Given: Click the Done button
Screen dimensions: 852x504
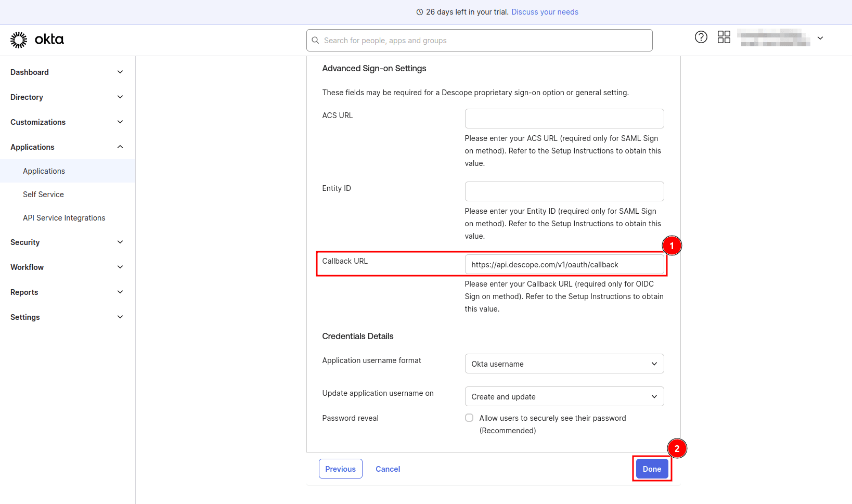Looking at the screenshot, I should [x=652, y=469].
